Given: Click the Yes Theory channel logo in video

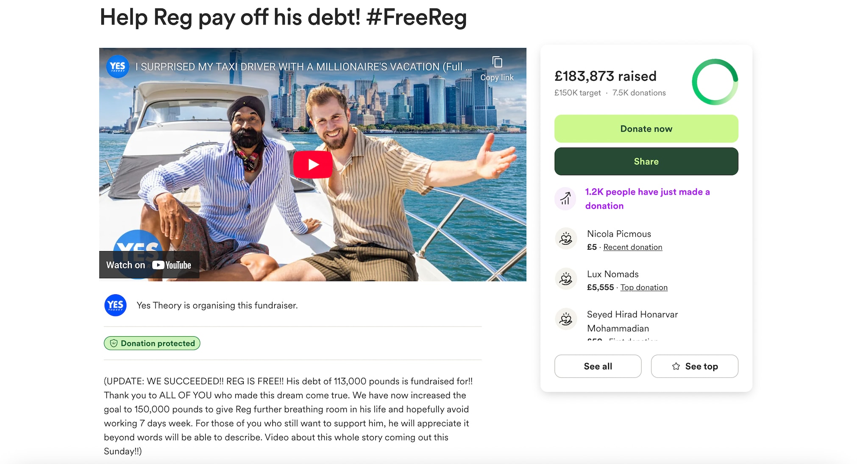Looking at the screenshot, I should click(117, 67).
